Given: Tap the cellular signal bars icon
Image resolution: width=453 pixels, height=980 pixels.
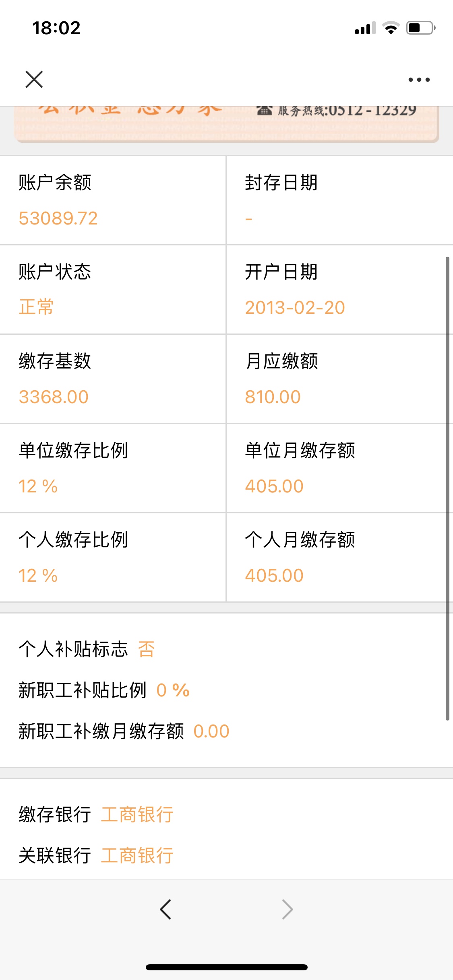Looking at the screenshot, I should coord(365,28).
